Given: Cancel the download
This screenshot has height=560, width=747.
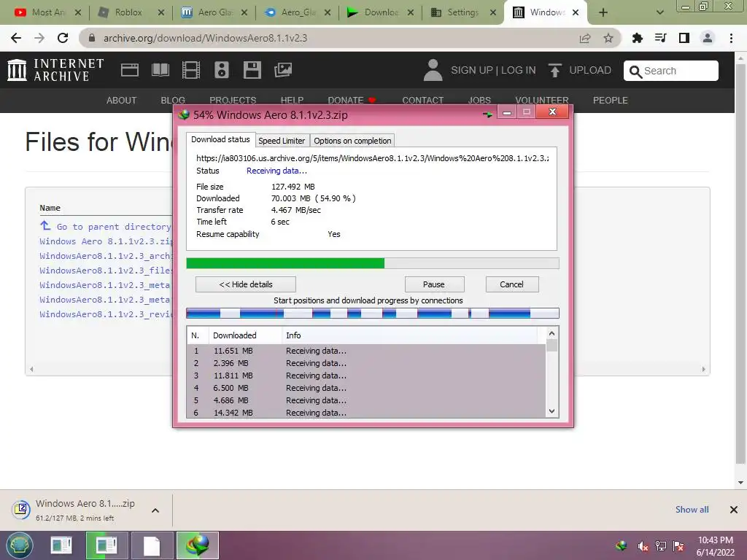Looking at the screenshot, I should [512, 284].
